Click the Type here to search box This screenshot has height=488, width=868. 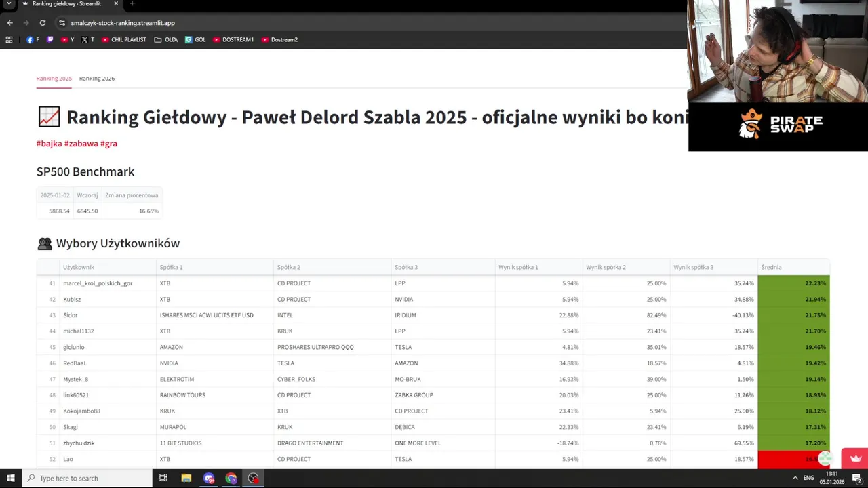click(87, 479)
